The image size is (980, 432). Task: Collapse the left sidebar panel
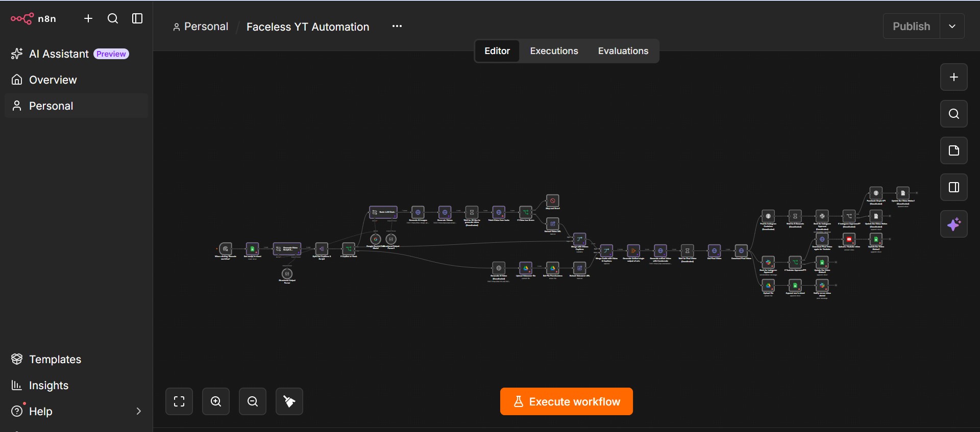tap(137, 19)
